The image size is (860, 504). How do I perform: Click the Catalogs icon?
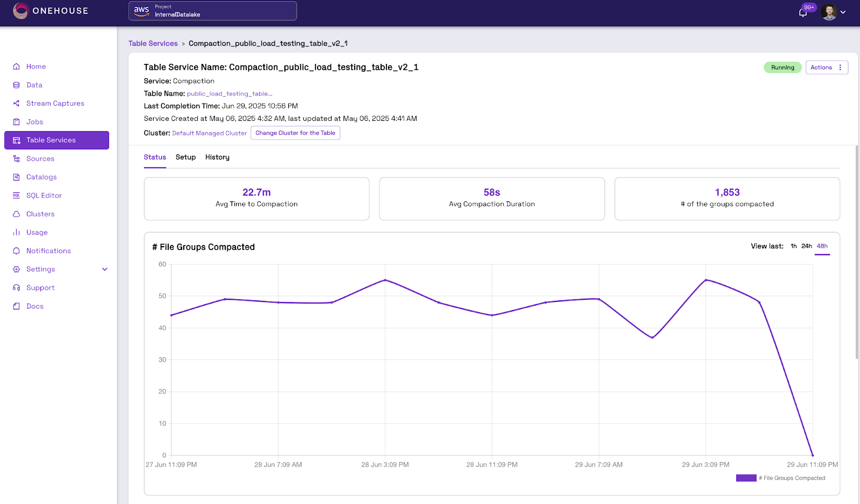tap(16, 177)
